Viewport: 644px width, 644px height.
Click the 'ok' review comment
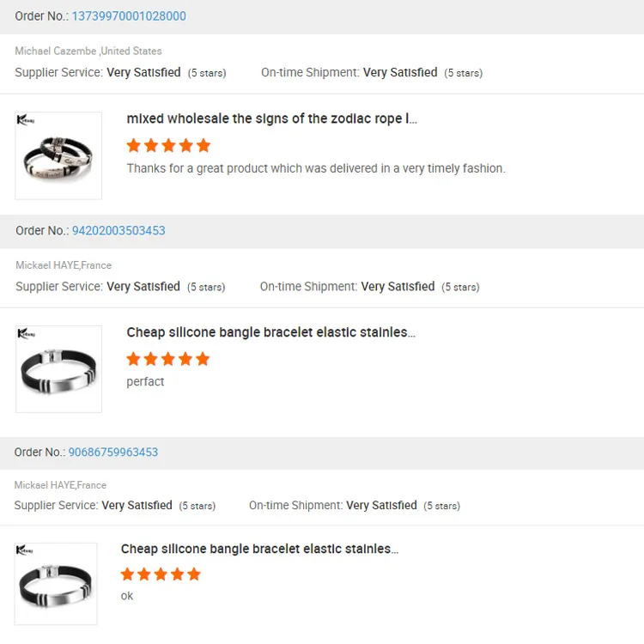(x=127, y=596)
